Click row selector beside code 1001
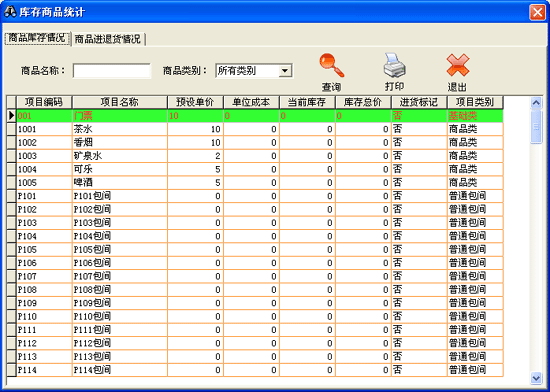This screenshot has height=392, width=550. pos(12,129)
